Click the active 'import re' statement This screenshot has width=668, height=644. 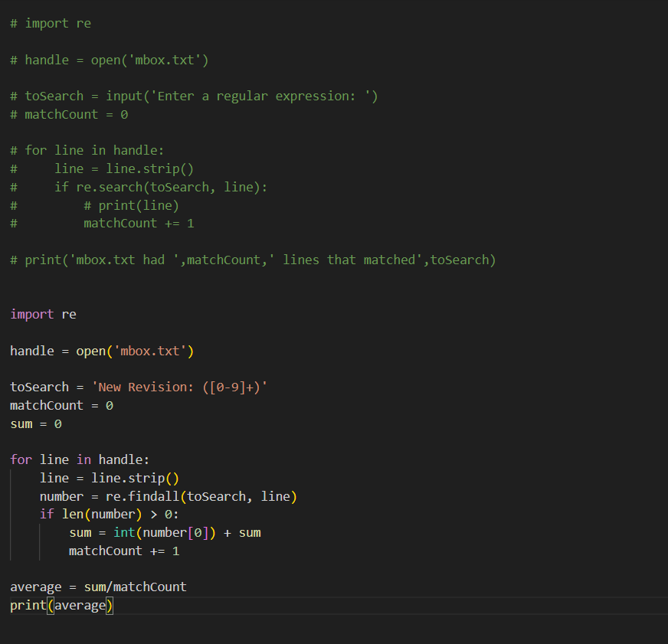click(x=43, y=314)
